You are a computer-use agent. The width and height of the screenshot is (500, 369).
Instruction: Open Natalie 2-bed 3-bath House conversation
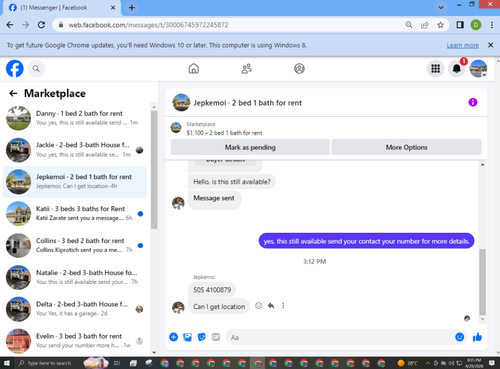tap(75, 277)
